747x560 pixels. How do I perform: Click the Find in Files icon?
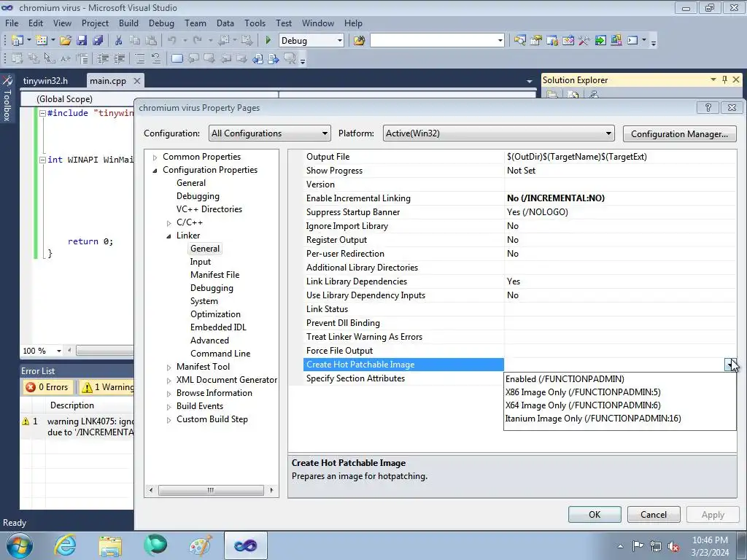359,41
